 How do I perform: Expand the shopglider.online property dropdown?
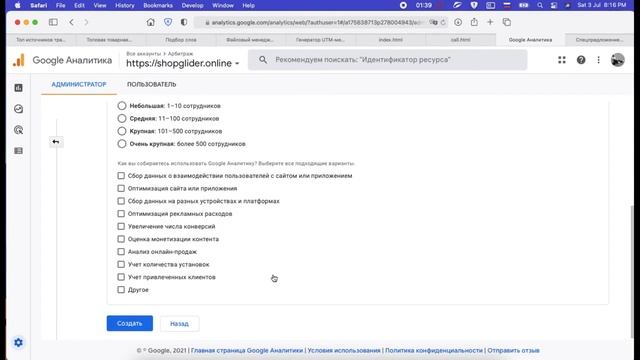pos(182,63)
